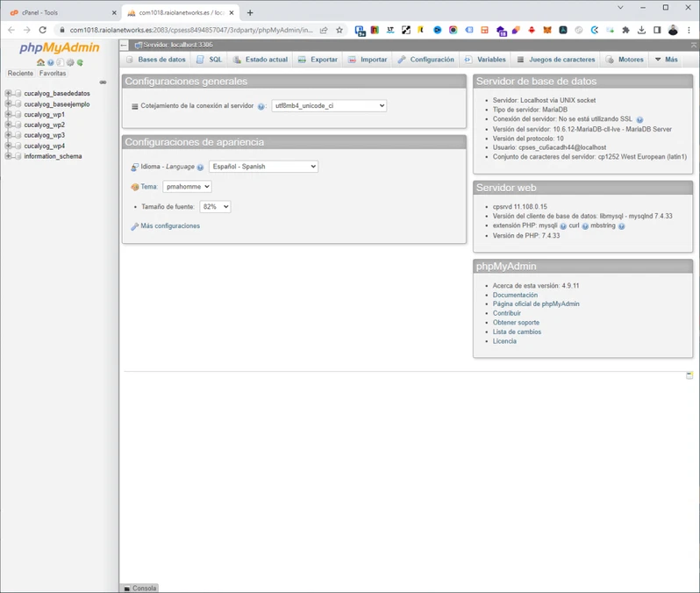This screenshot has width=700, height=593.
Task: Open the Lista de cambios link
Action: [517, 332]
